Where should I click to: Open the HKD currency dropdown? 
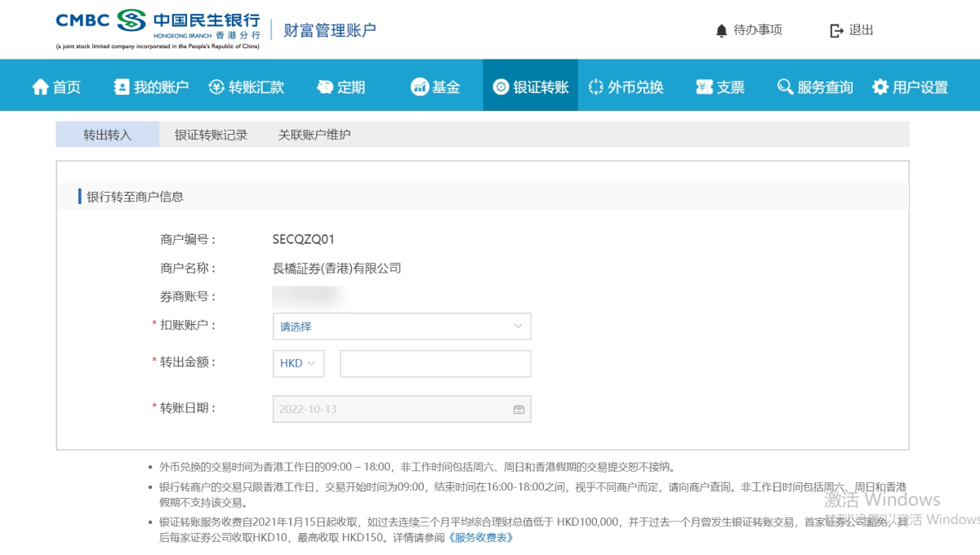(x=298, y=363)
